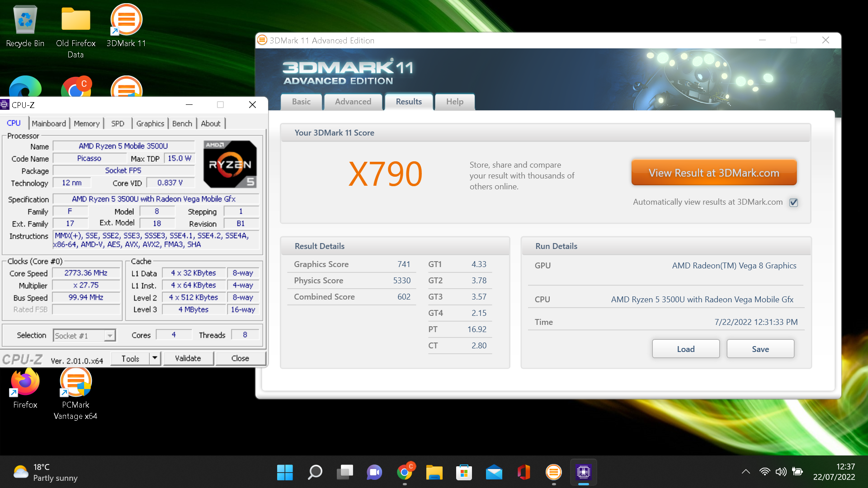Viewport: 868px width, 488px height.
Task: Switch to the Advanced tab in 3DMark
Action: 353,102
